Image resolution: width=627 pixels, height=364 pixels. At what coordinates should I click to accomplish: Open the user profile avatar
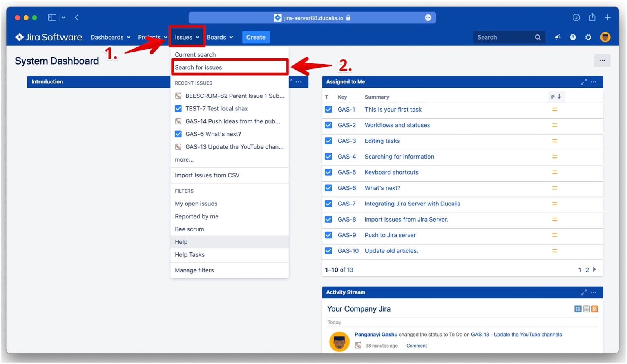pyautogui.click(x=605, y=37)
